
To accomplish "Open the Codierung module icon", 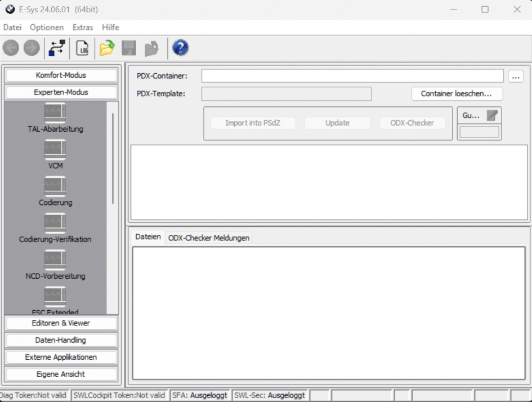I will tap(55, 186).
